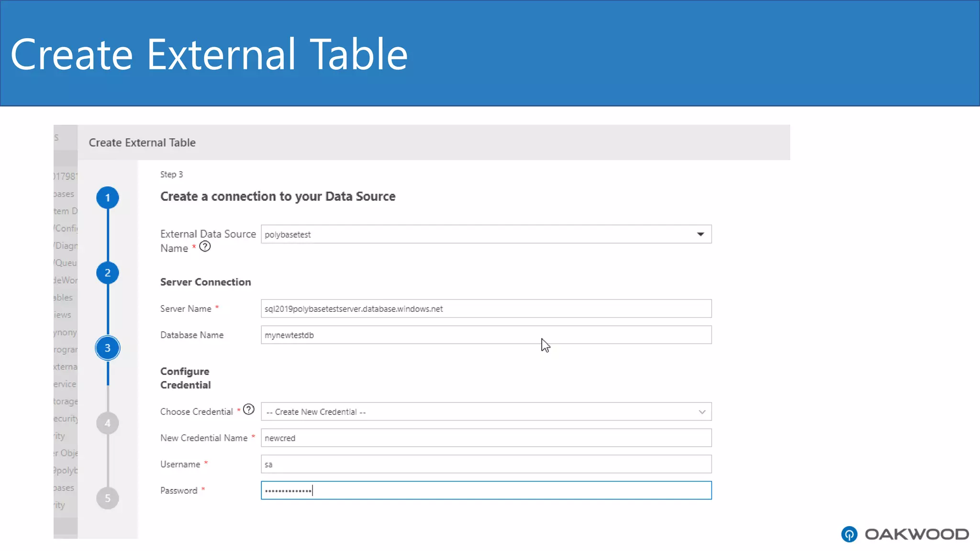Click greyed step 4 circle

pos(108,423)
